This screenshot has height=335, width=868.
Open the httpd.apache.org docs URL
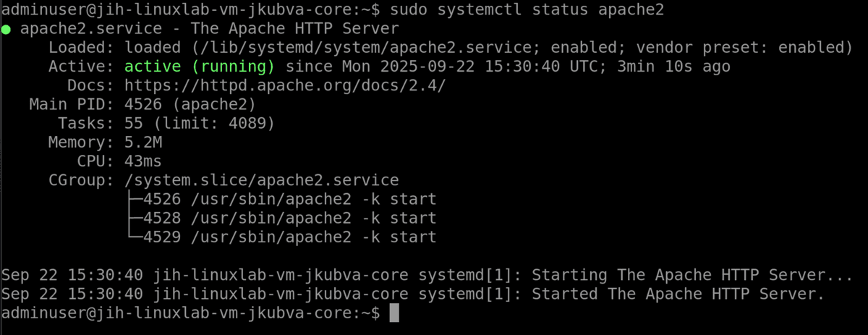coord(285,85)
